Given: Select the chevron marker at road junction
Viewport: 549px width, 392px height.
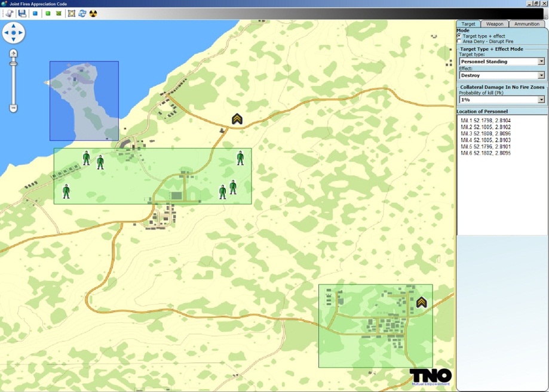Looking at the screenshot, I should tap(237, 119).
